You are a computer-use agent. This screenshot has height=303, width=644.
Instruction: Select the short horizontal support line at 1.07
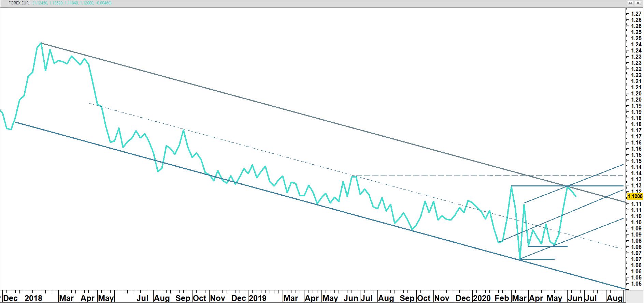(x=539, y=259)
